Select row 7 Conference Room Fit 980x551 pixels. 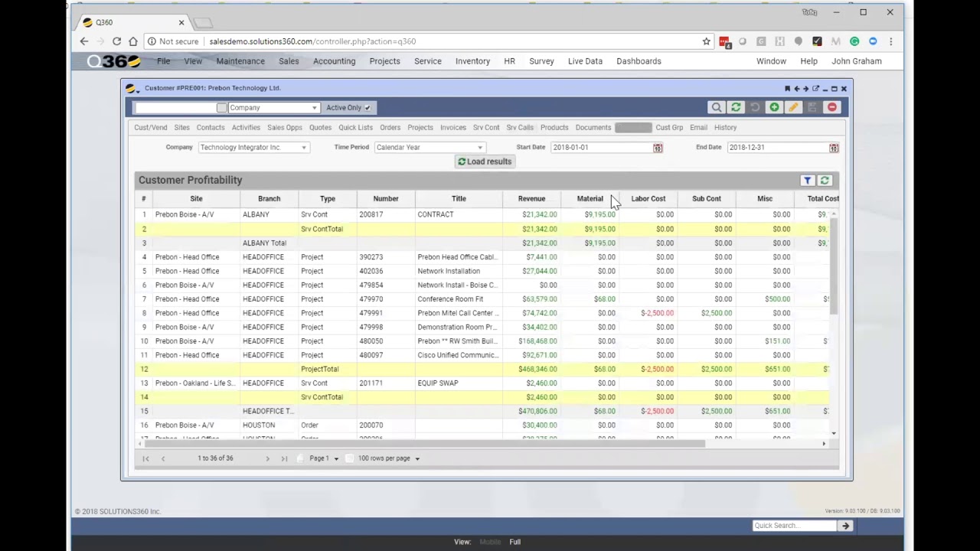pos(482,299)
